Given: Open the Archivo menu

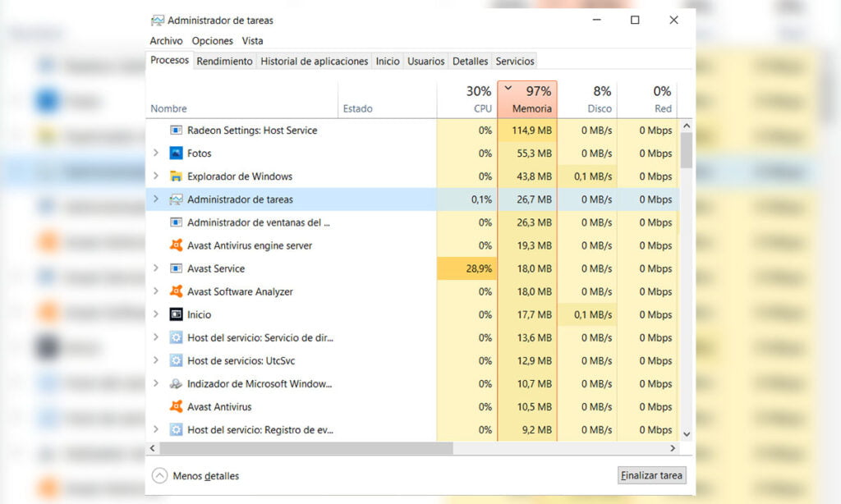Looking at the screenshot, I should click(166, 41).
